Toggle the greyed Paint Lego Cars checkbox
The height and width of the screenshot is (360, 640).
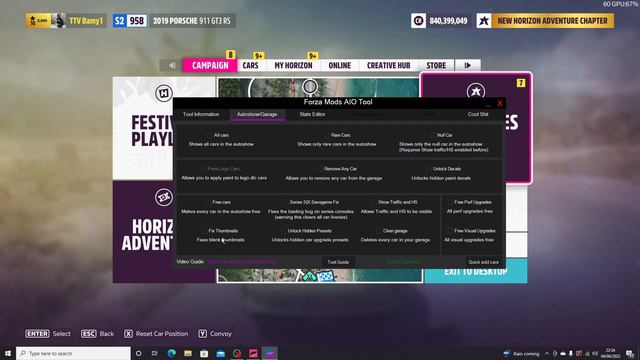click(203, 169)
